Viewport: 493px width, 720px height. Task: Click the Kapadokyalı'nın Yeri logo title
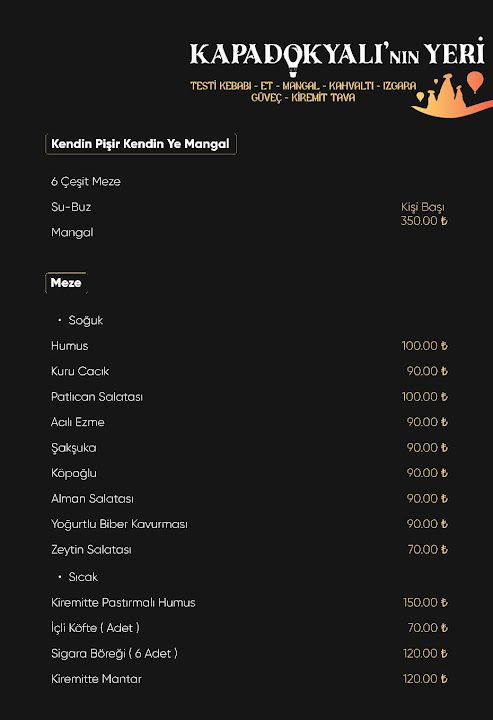point(337,53)
